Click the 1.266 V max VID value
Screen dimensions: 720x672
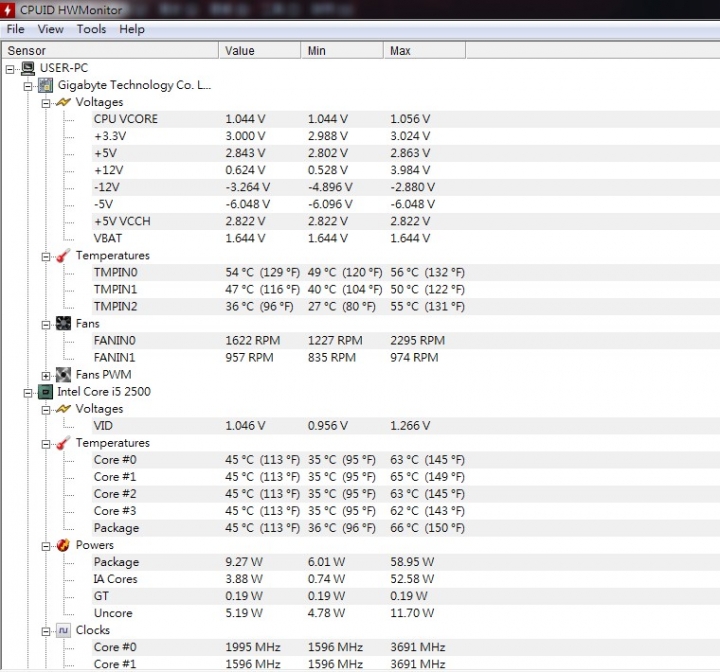tap(410, 425)
